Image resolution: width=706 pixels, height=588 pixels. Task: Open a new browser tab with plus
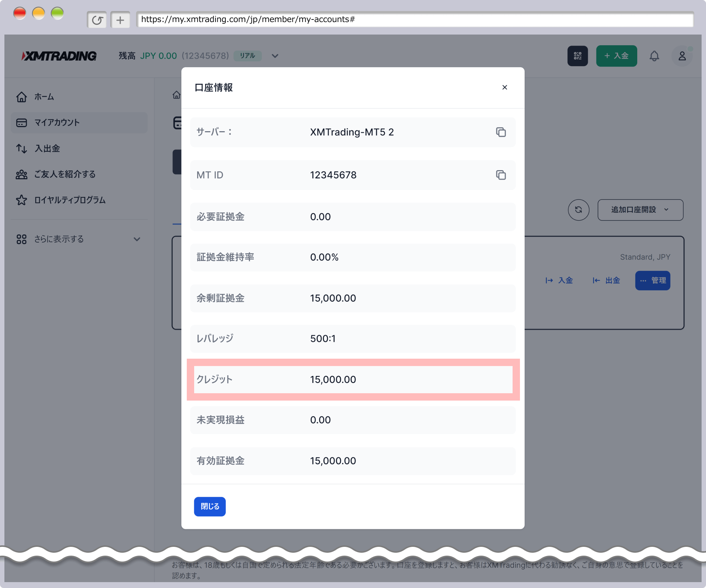point(120,20)
